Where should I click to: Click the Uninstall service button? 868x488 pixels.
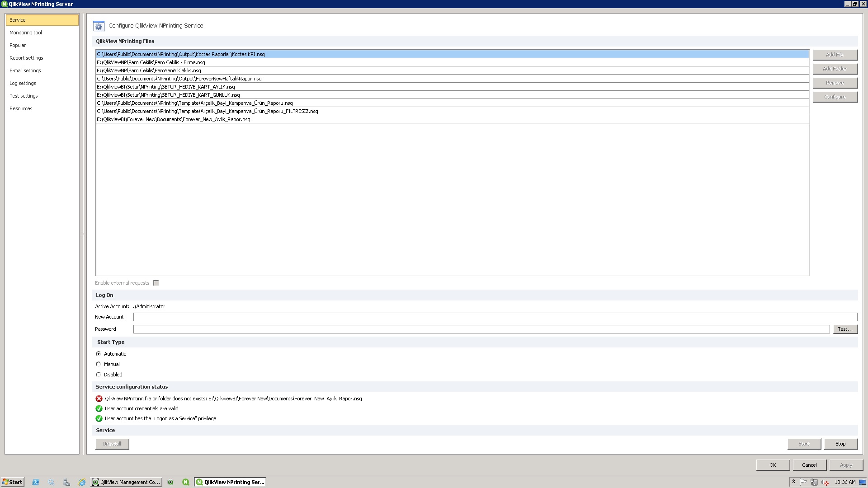click(112, 443)
